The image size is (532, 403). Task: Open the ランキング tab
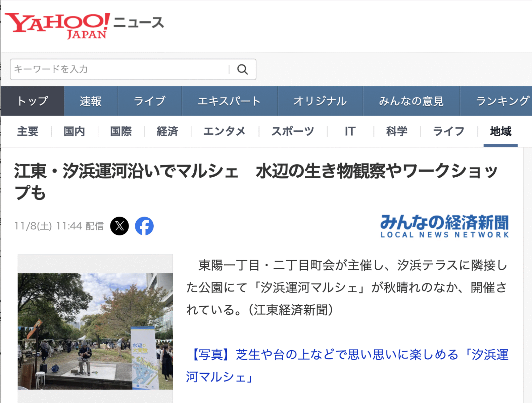coord(502,101)
